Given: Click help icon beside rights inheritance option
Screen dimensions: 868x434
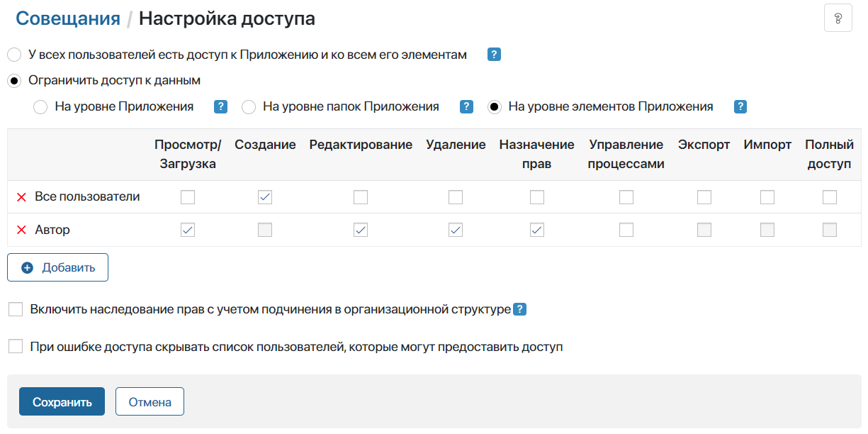Looking at the screenshot, I should (519, 309).
